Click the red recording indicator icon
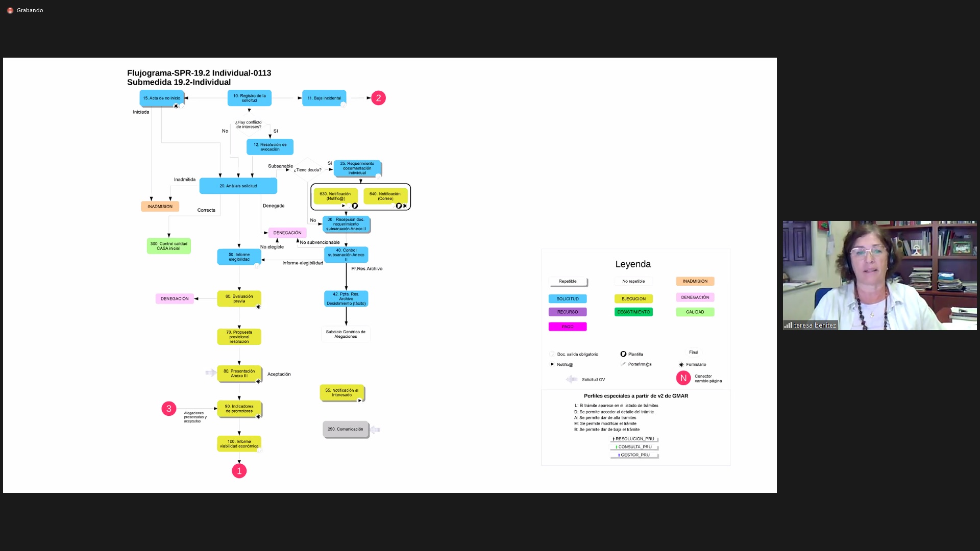980x551 pixels. [10, 10]
